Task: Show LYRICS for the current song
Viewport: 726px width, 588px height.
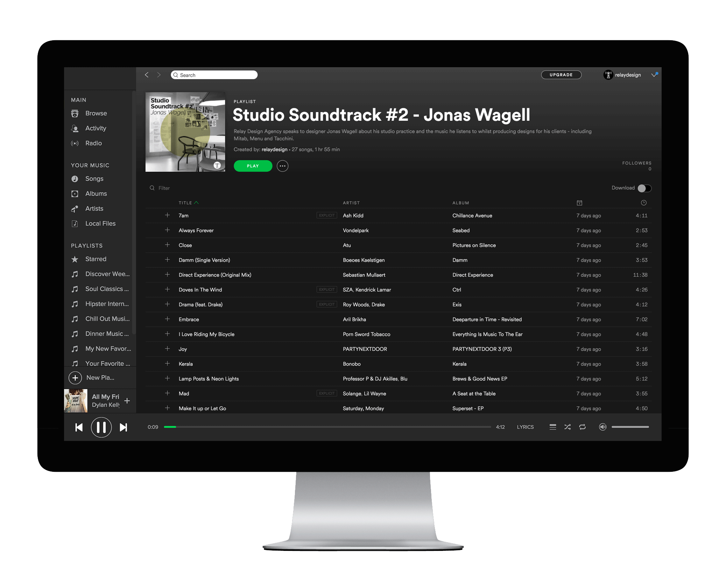Action: click(x=525, y=427)
